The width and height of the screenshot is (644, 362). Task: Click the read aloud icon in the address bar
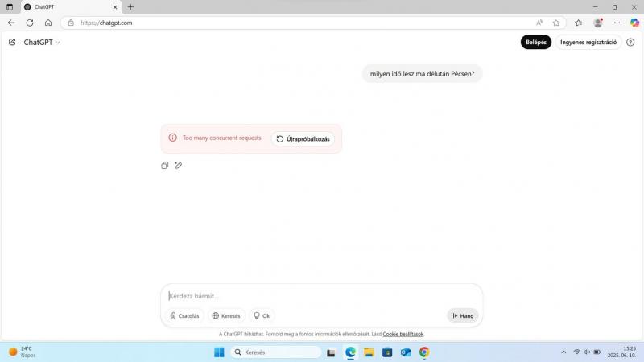(539, 23)
